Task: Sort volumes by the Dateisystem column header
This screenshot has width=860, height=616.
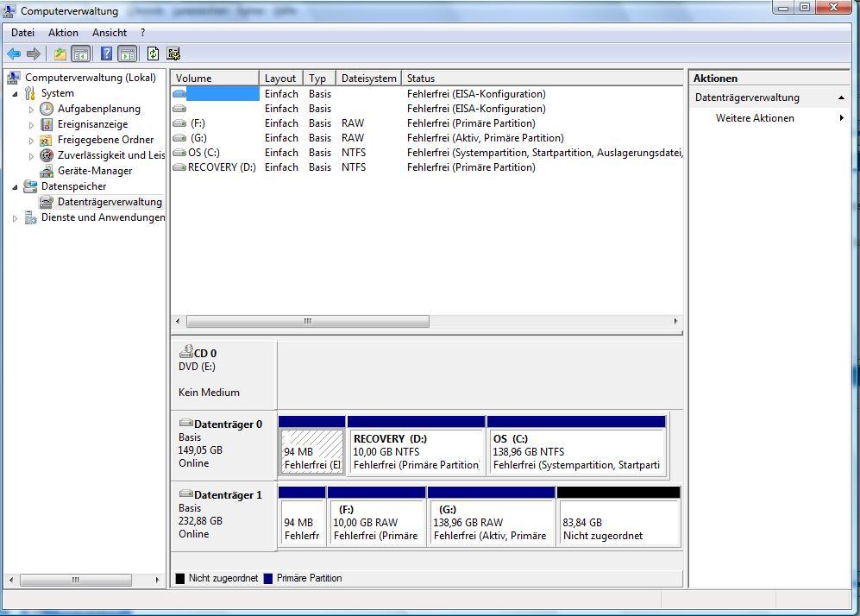Action: [x=368, y=79]
